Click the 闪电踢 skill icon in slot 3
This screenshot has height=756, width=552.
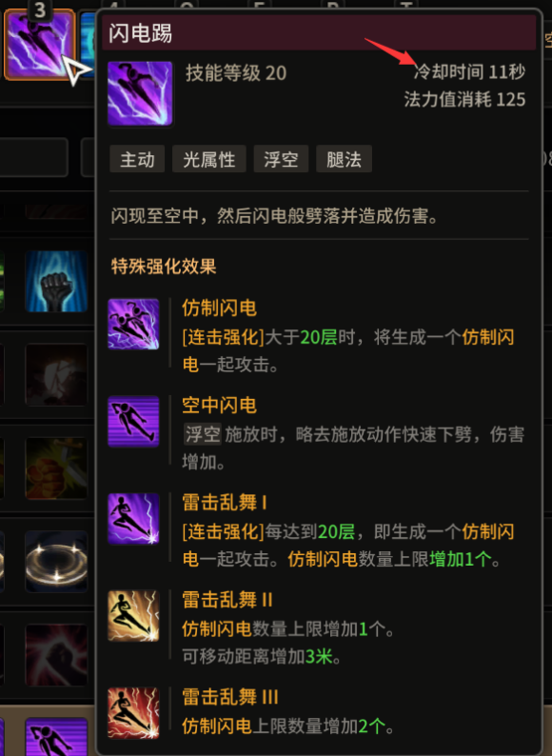point(40,44)
